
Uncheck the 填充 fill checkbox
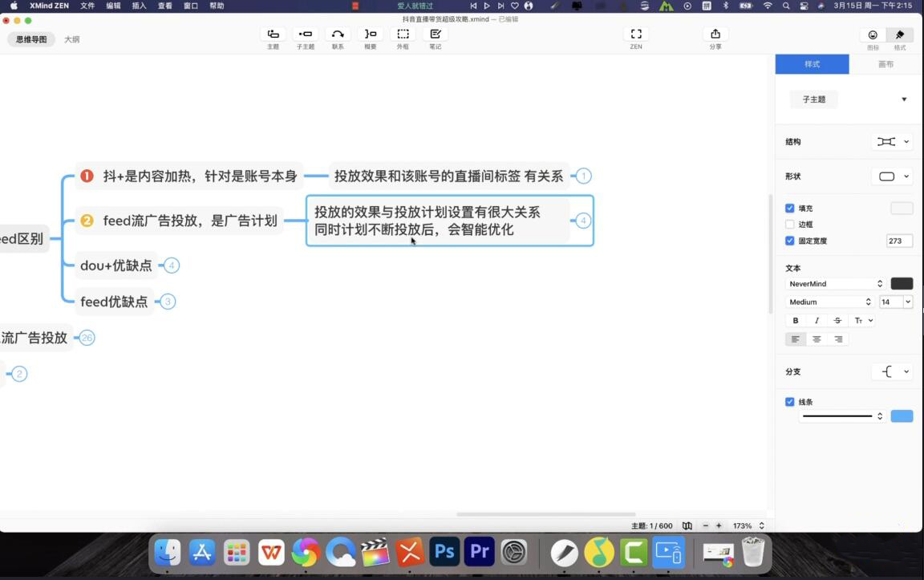[x=790, y=209]
